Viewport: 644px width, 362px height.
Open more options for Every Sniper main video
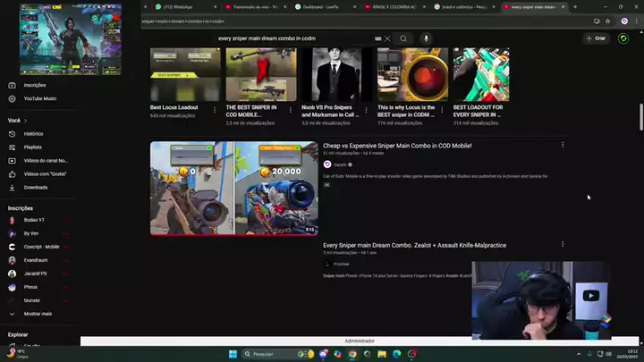[563, 244]
